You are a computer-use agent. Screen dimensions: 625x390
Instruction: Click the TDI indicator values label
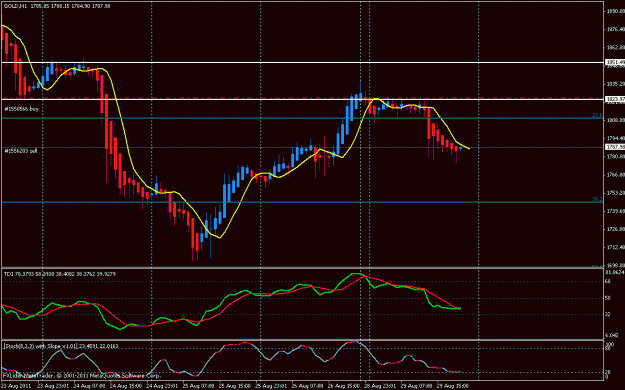click(60, 274)
